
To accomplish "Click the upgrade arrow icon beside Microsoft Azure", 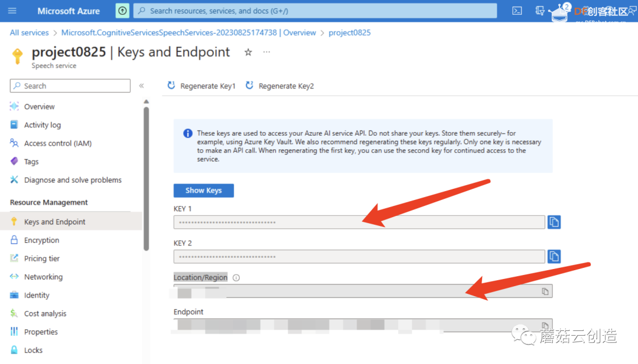I will 122,11.
